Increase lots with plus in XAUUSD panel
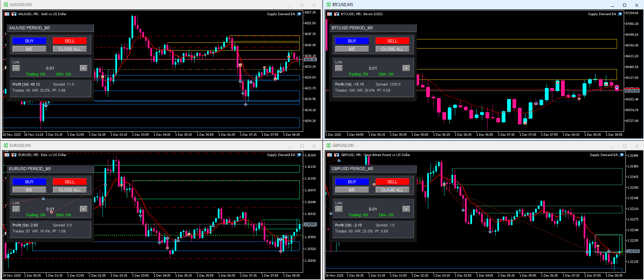The height and width of the screenshot is (280, 644). [84, 68]
